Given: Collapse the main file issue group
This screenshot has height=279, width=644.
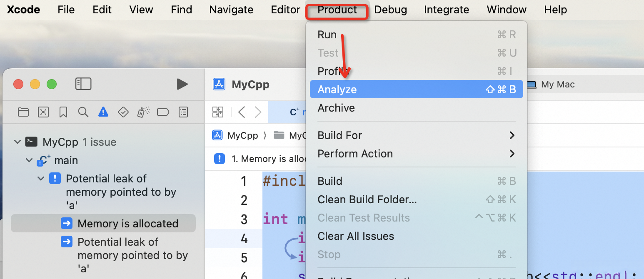Looking at the screenshot, I should coord(29,160).
